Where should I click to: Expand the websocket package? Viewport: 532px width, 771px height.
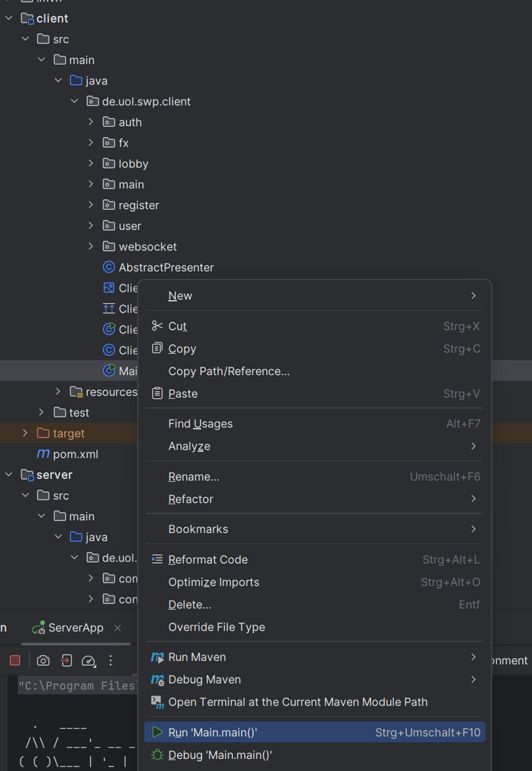pos(91,246)
